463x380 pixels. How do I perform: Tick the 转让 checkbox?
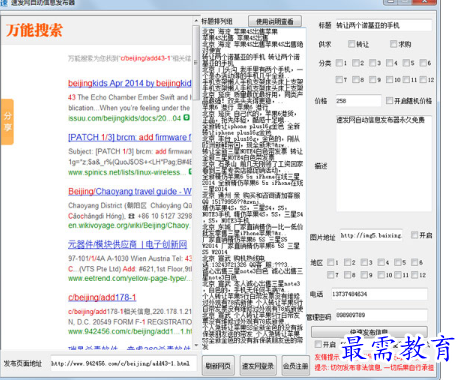pyautogui.click(x=351, y=44)
